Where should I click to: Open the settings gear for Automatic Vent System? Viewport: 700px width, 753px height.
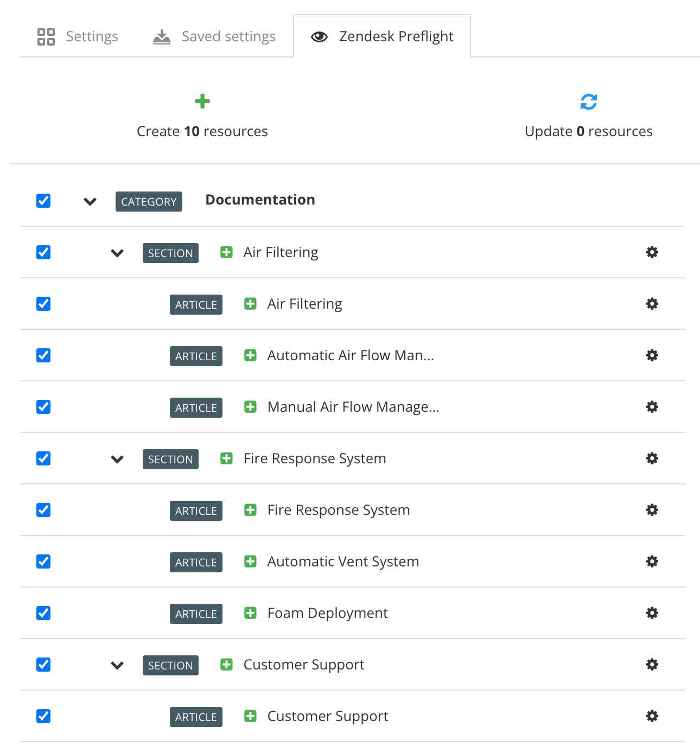click(x=652, y=561)
